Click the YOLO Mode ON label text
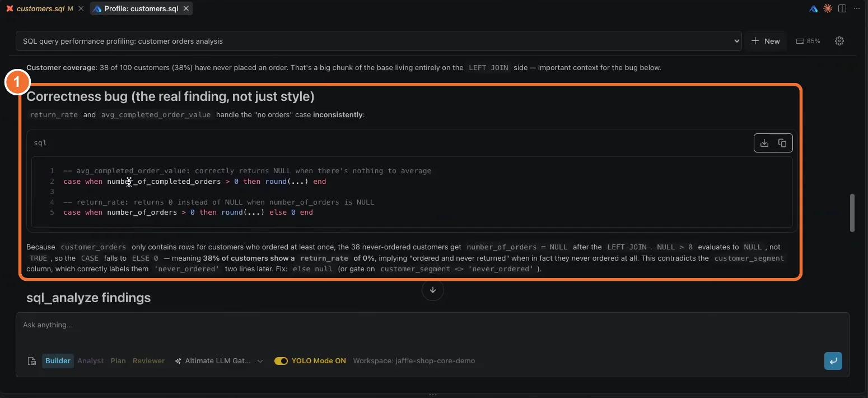This screenshot has width=868, height=398. coord(319,361)
